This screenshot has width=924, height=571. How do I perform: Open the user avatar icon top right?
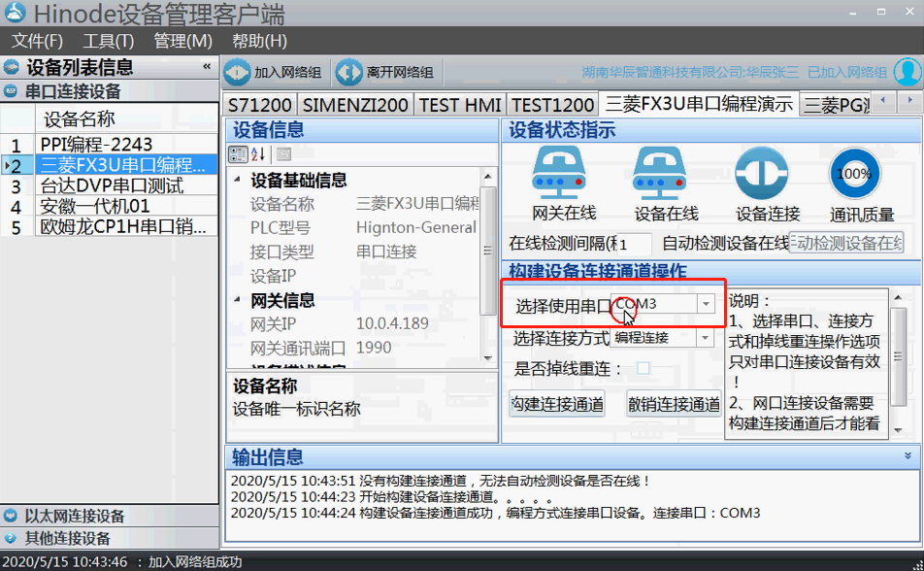point(905,72)
